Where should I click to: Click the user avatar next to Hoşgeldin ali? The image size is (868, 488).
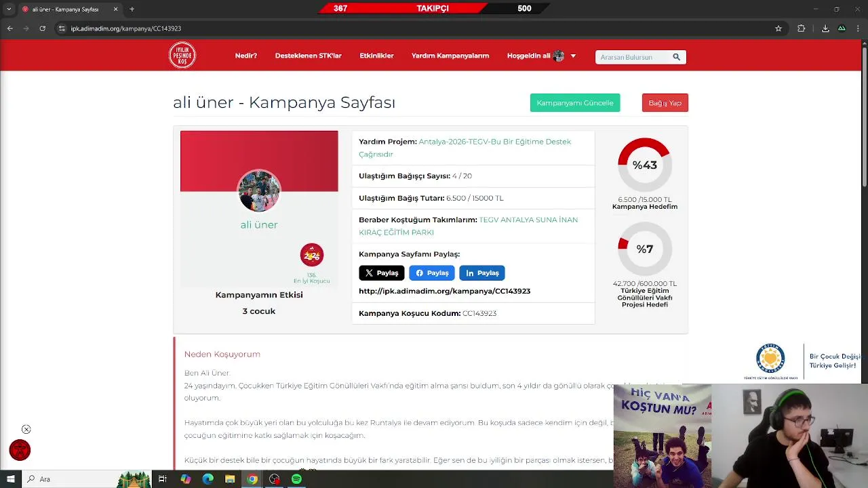559,56
